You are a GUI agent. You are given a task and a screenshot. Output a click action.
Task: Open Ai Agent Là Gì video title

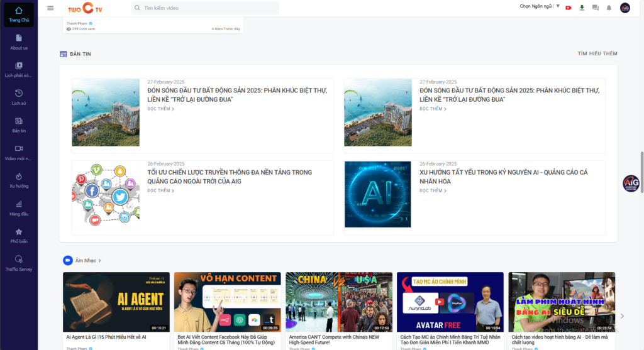tap(106, 337)
